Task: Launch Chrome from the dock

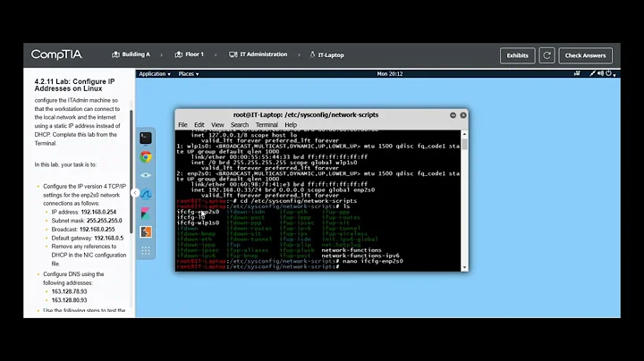Action: point(146,156)
